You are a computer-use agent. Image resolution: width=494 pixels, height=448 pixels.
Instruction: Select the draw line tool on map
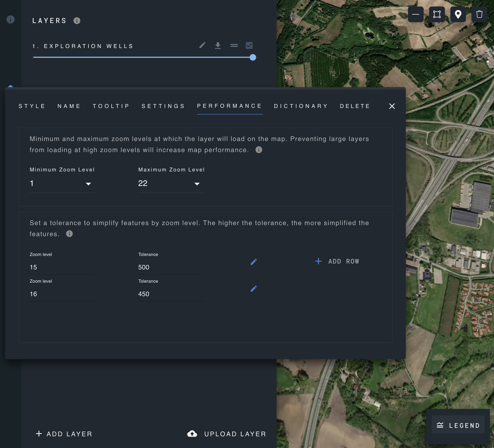coord(416,15)
